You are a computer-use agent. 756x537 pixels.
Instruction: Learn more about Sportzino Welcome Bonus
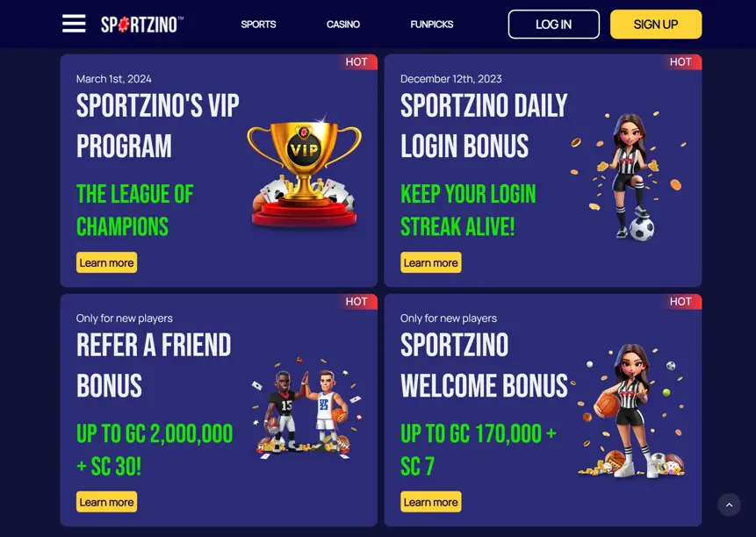point(430,502)
